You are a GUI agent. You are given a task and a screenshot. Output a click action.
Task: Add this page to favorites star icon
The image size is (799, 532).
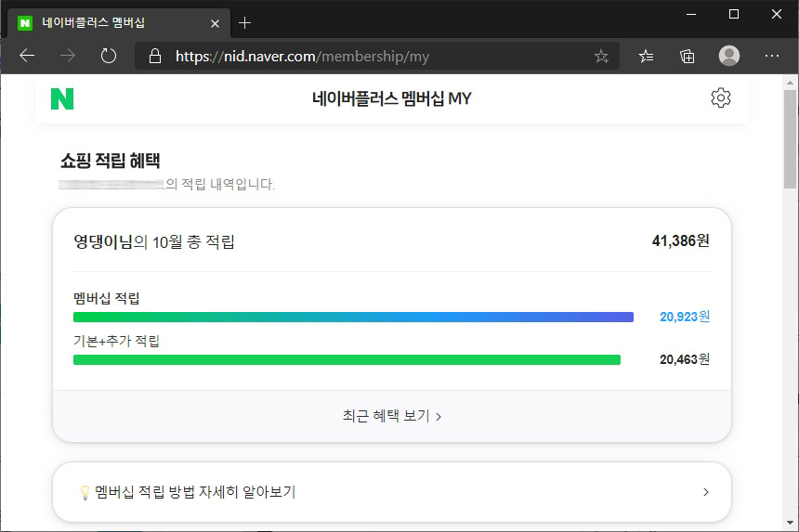click(601, 56)
